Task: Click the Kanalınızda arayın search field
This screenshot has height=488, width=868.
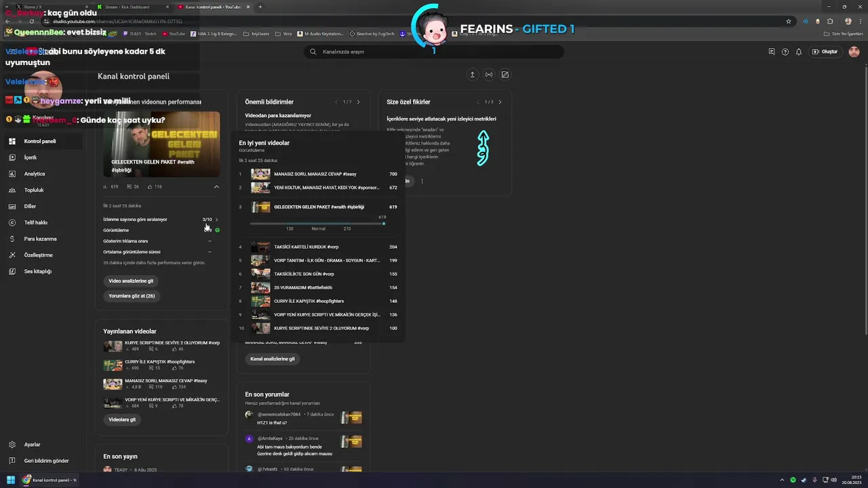Action: pos(434,52)
